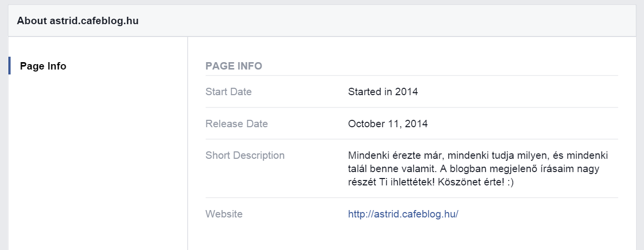
Task: Click the Website field label
Action: pyautogui.click(x=224, y=214)
